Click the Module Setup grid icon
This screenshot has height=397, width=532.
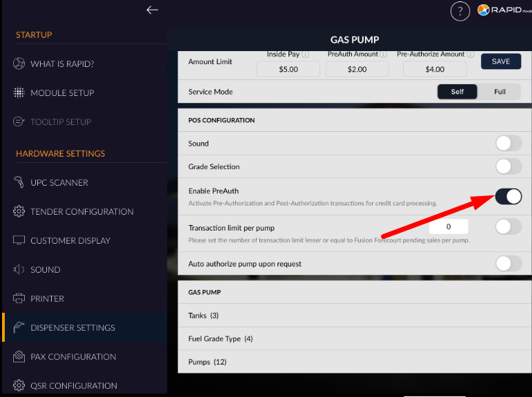(x=19, y=93)
